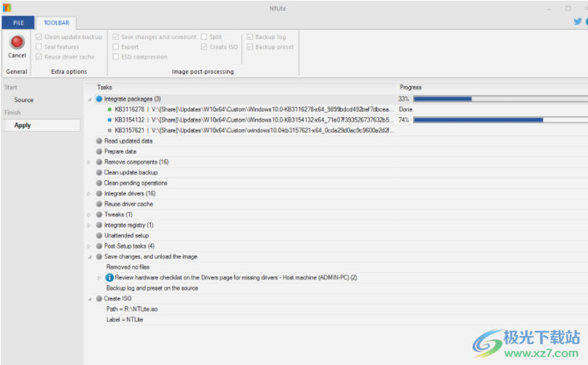The height and width of the screenshot is (365, 588).
Task: Click blue status dot of Integrate packages
Action: pos(99,99)
